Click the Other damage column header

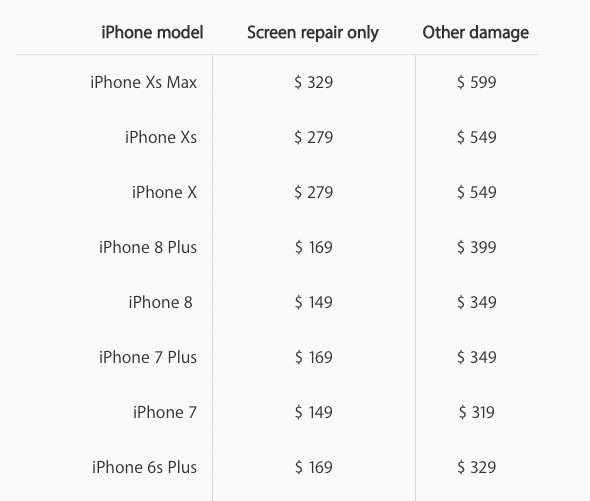[476, 33]
